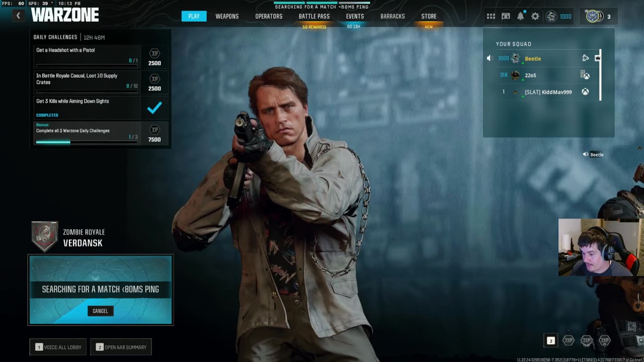
Task: Click the squad list scrollbar
Action: (x=600, y=74)
